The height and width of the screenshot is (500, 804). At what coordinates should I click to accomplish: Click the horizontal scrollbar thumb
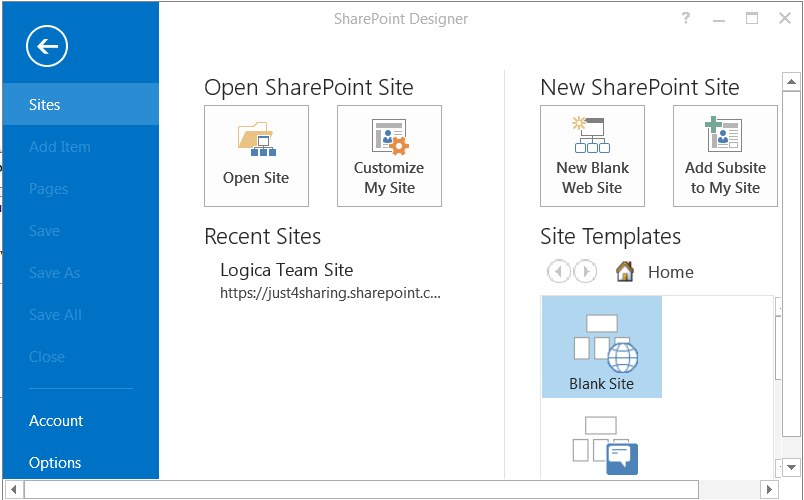point(361,490)
